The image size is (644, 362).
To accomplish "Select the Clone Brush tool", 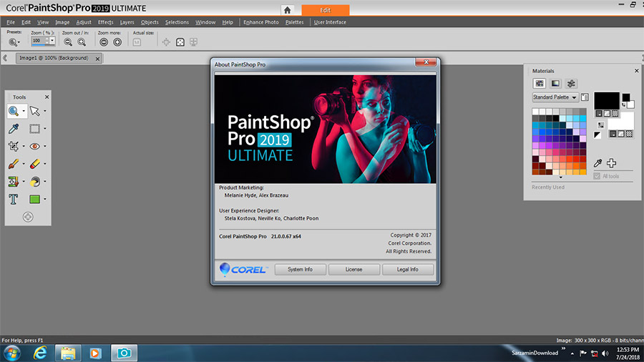I will [14, 182].
